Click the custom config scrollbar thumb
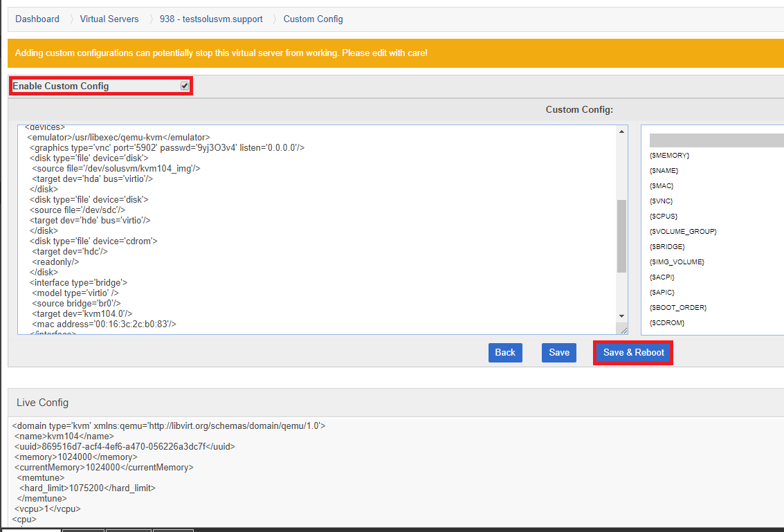This screenshot has width=784, height=532. tap(621, 236)
